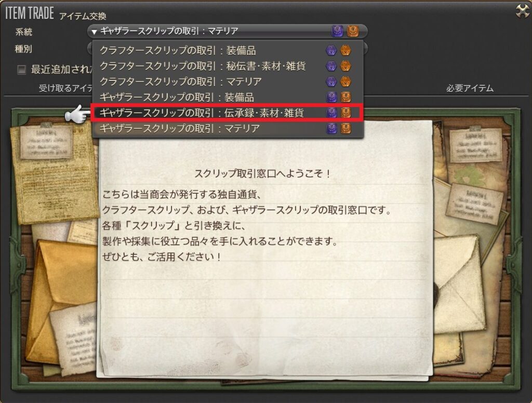
Task: Click the dropdown arrow beside ギャザラースクリップ header
Action: (94, 32)
